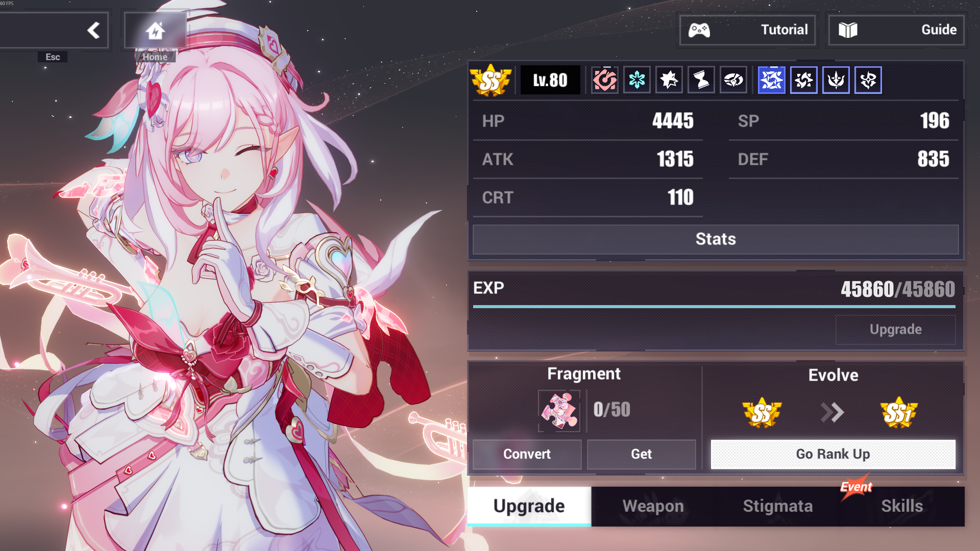The width and height of the screenshot is (980, 551).
Task: Click the white burst star trait icon
Action: tap(669, 80)
